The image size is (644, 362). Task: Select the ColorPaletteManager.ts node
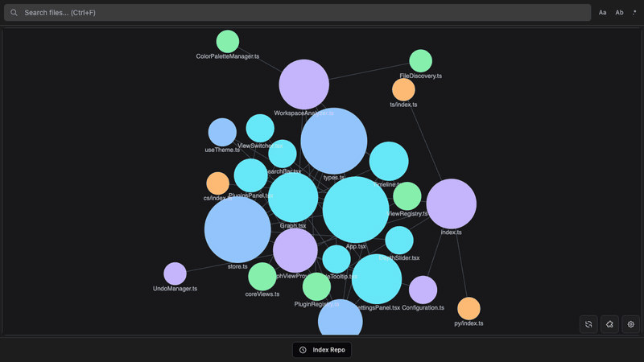click(x=228, y=42)
